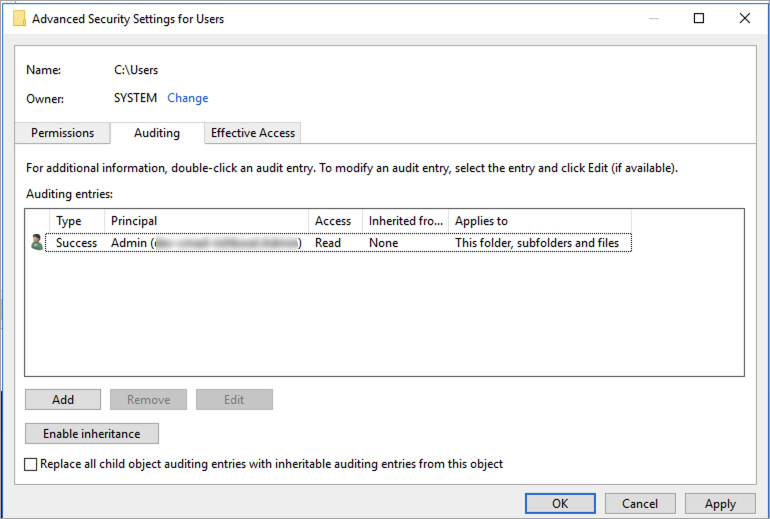Close the Advanced Security Settings dialog
770x519 pixels.
pyautogui.click(x=744, y=18)
